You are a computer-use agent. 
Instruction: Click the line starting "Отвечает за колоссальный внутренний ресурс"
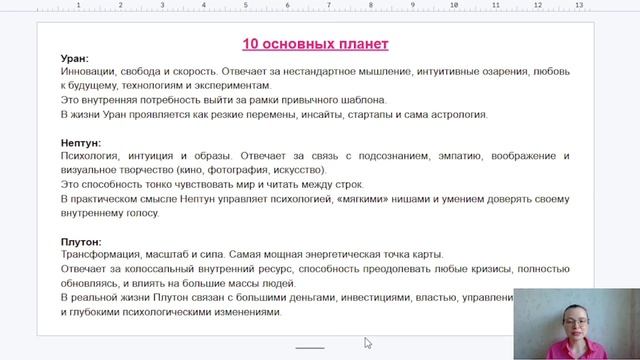[x=315, y=269]
